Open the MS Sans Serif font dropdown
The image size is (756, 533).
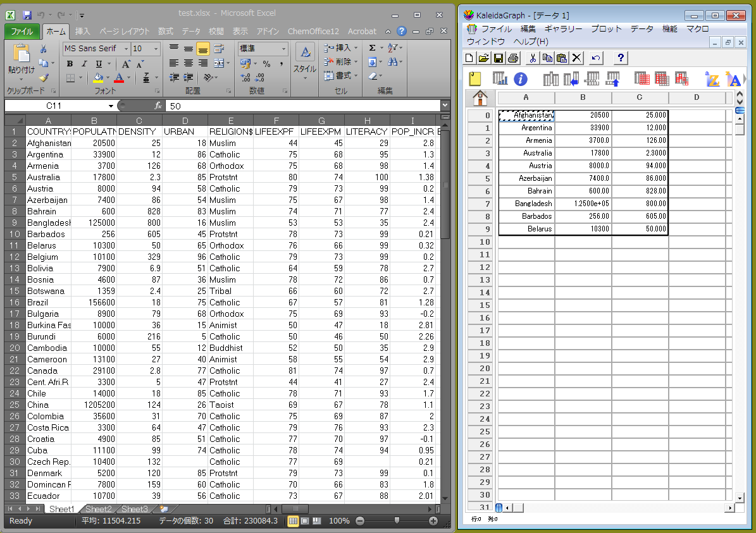click(127, 49)
